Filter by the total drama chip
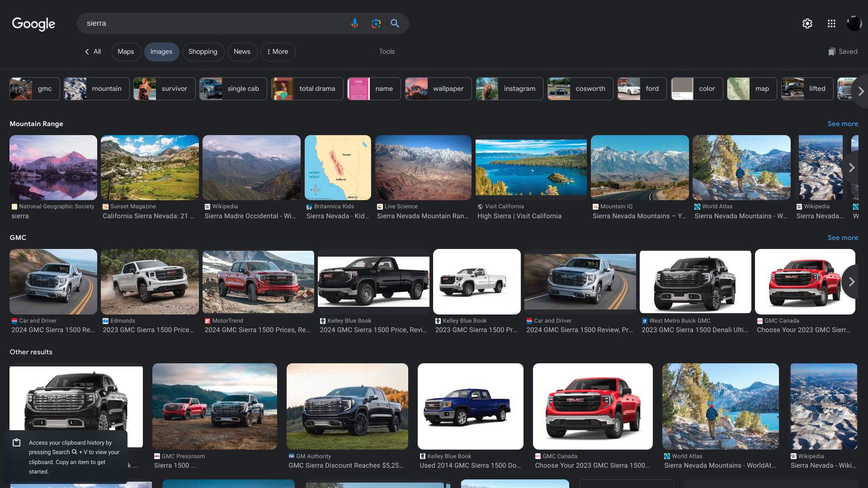 point(307,89)
